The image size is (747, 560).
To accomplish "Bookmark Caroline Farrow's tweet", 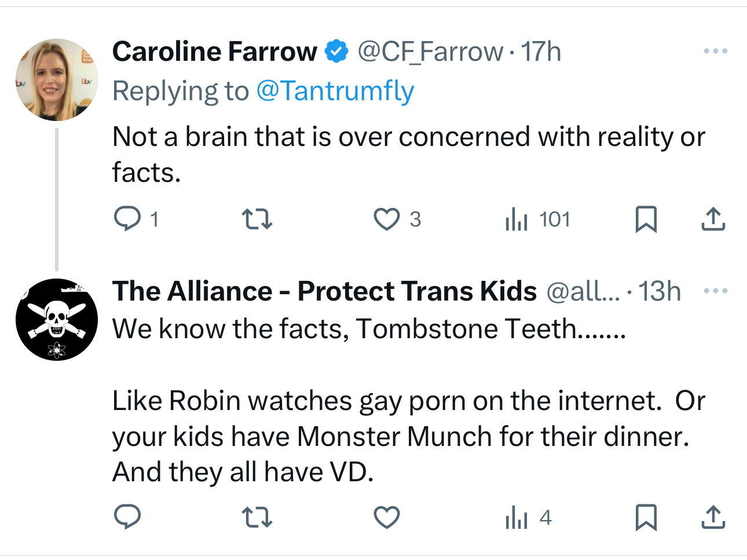I will 646,219.
